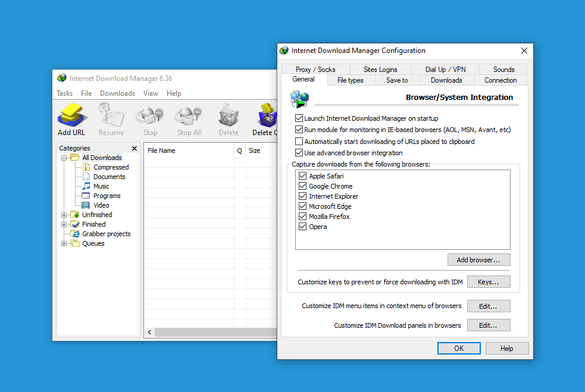
Task: Click the All Downloads folder icon
Action: coord(75,158)
